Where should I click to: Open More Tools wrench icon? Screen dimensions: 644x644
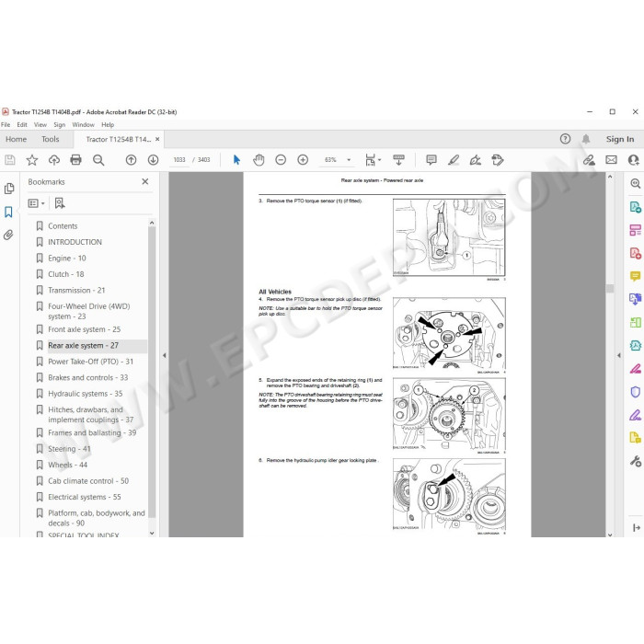coord(636,461)
